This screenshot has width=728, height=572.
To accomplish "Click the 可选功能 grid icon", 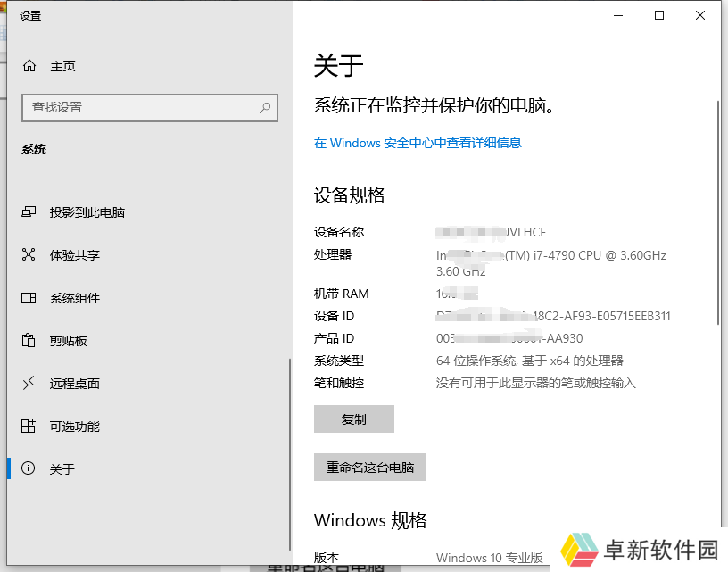I will pos(29,427).
